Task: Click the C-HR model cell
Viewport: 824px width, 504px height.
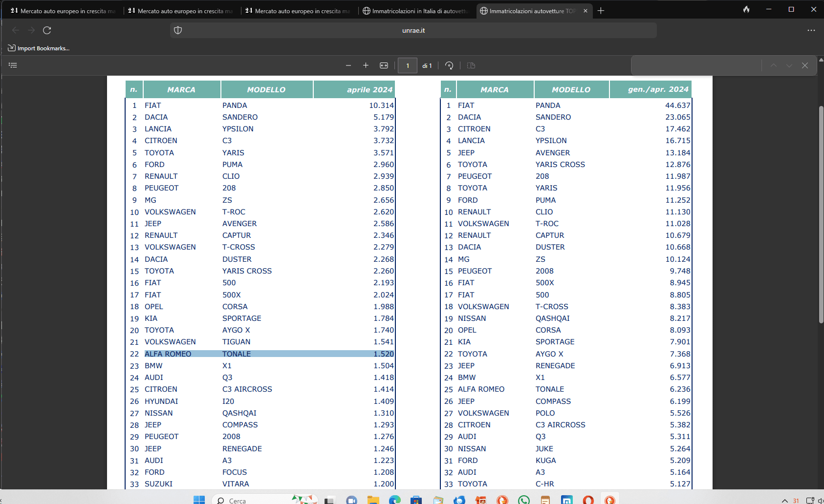Action: pos(545,484)
